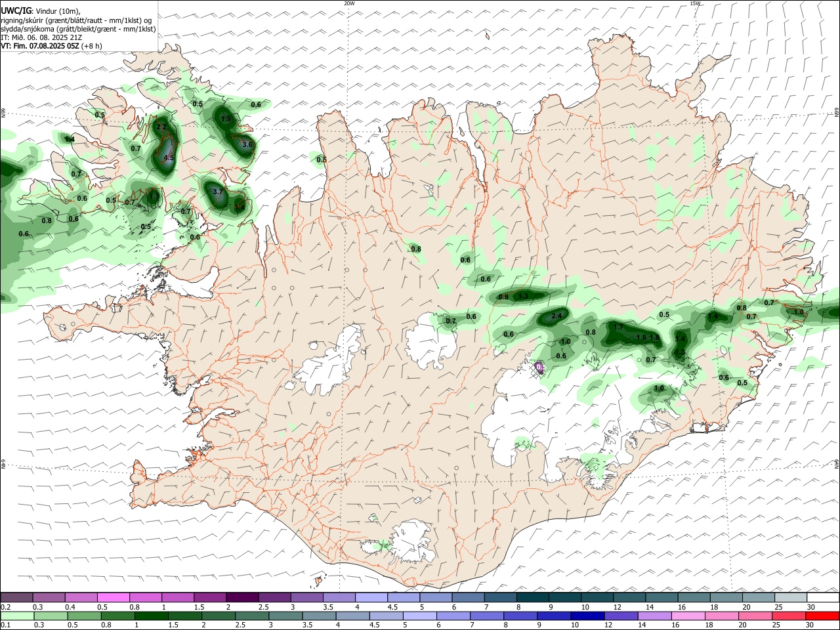The width and height of the screenshot is (840, 630).
Task: Click the 1.7 precipitation value
Action: click(x=618, y=327)
